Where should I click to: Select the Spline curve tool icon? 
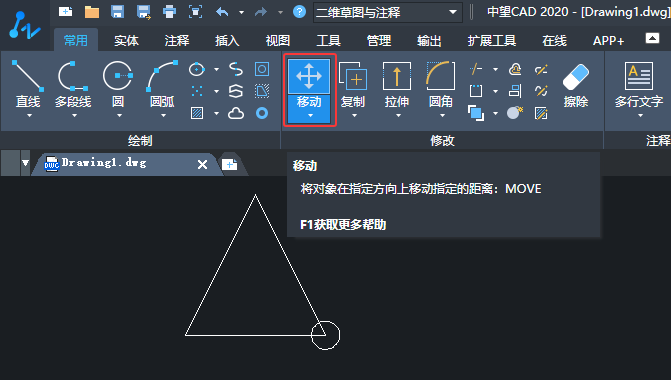click(236, 69)
